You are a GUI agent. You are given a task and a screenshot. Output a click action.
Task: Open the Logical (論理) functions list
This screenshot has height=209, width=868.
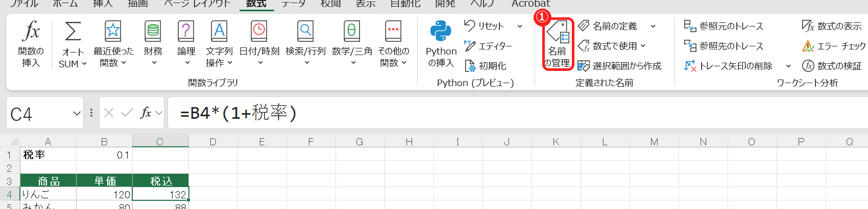(186, 44)
